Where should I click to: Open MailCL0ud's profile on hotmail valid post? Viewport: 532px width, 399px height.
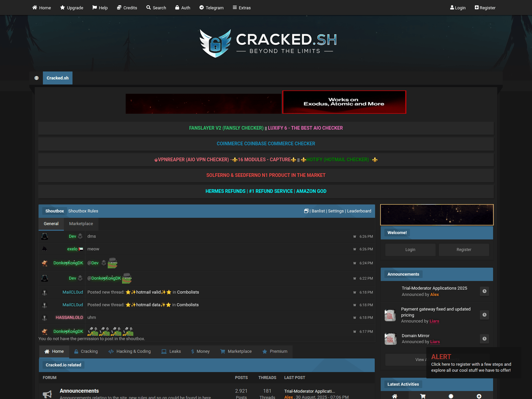(73, 292)
